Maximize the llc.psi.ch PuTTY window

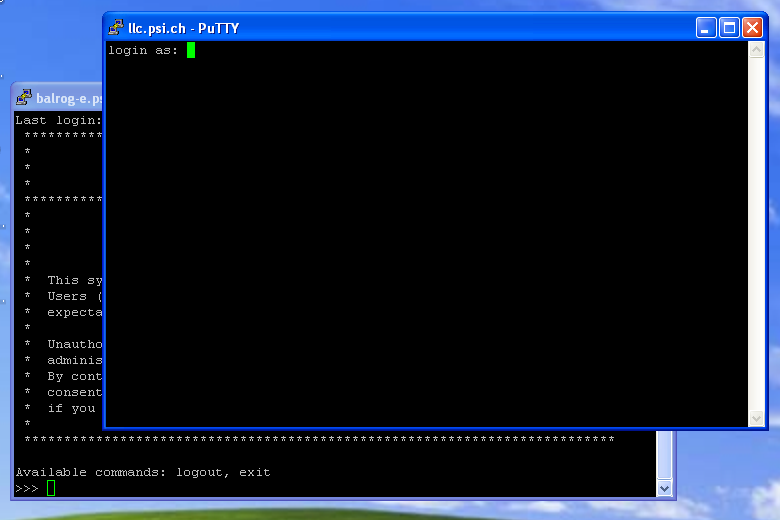[x=729, y=28]
